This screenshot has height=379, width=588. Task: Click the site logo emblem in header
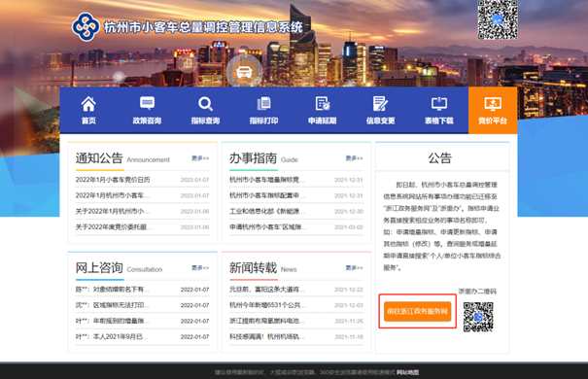[86, 27]
